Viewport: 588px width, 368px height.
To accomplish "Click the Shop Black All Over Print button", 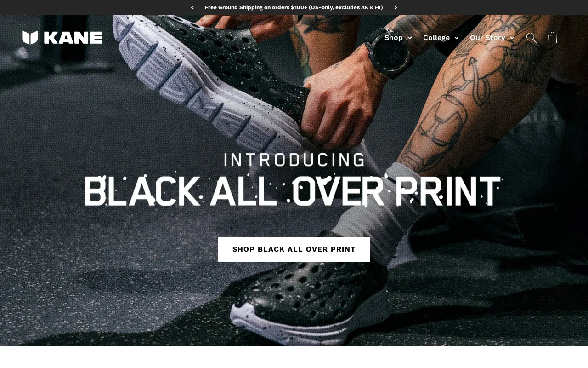I will tap(294, 249).
